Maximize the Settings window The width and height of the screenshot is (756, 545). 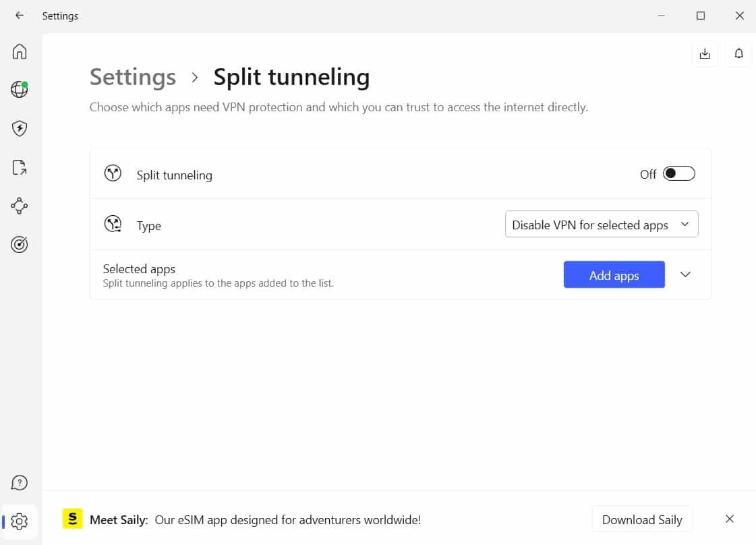click(701, 16)
